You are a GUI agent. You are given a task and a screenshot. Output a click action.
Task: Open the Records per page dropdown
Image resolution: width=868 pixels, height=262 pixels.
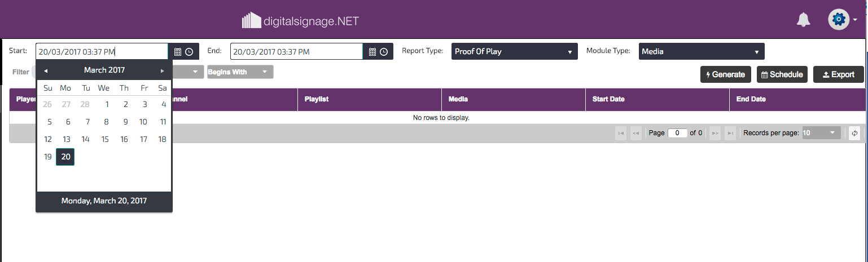tap(821, 133)
